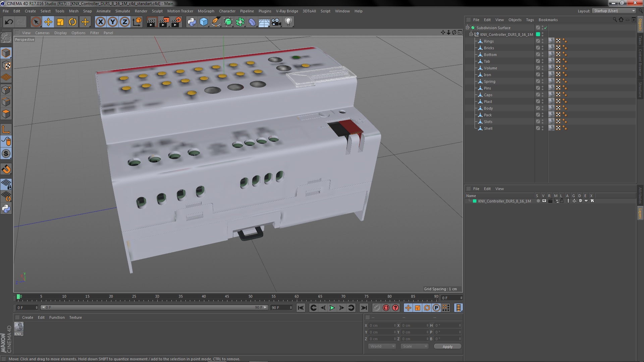This screenshot has width=644, height=362.
Task: Click the Coordinate System icon
Action: [x=137, y=22]
